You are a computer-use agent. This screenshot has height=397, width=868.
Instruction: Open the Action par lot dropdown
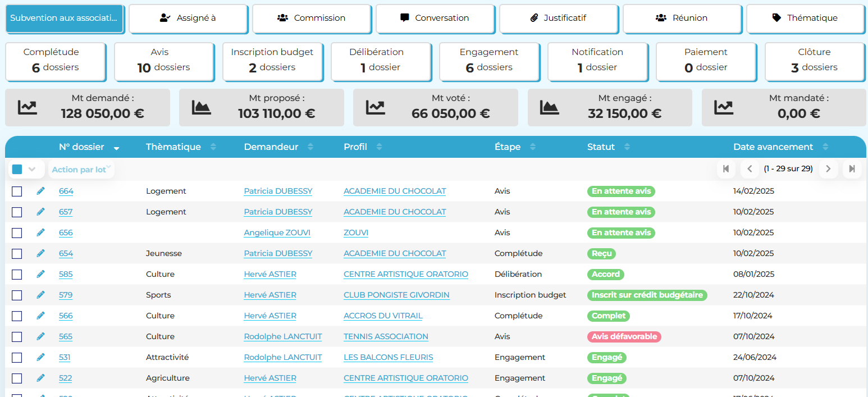coord(81,169)
